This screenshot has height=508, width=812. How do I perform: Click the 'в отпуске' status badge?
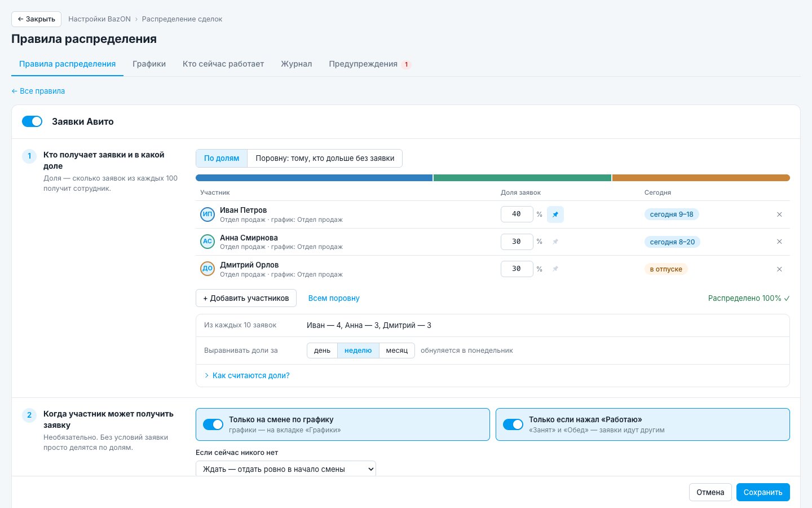(666, 269)
